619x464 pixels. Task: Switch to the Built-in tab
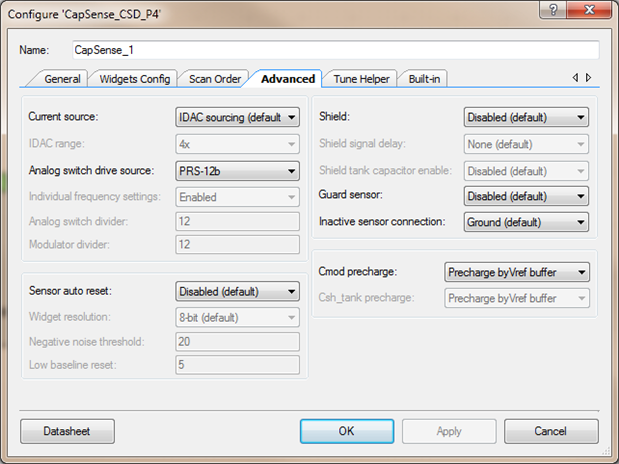click(x=424, y=79)
